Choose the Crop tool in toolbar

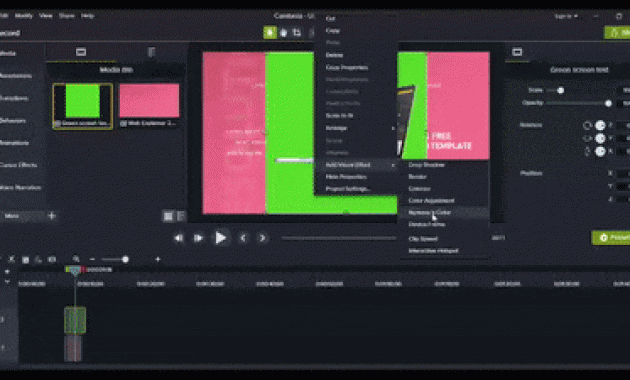(x=297, y=33)
